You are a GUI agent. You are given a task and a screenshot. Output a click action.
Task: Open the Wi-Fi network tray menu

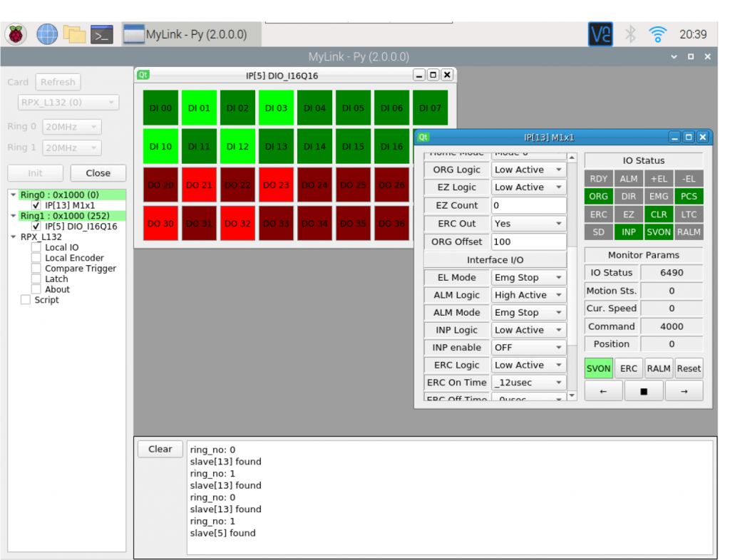tap(658, 34)
